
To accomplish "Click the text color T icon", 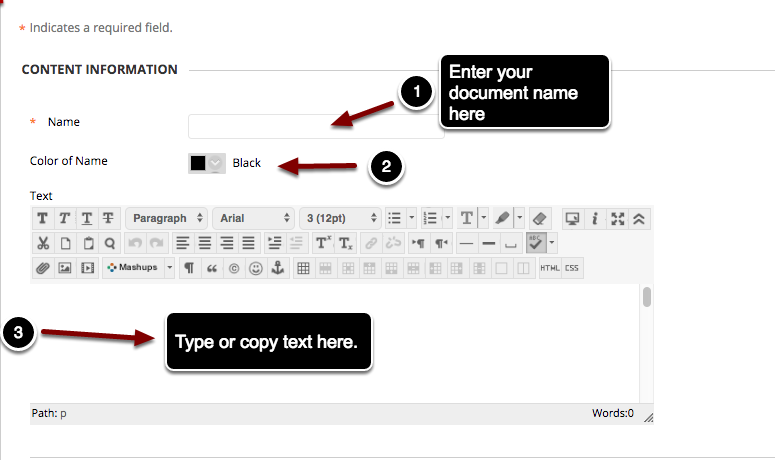I will point(467,218).
